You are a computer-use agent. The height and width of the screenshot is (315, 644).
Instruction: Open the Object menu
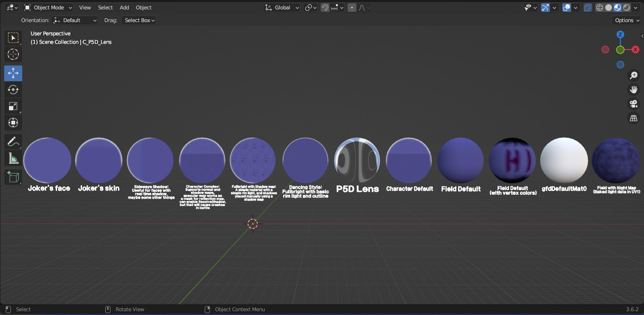click(x=143, y=8)
